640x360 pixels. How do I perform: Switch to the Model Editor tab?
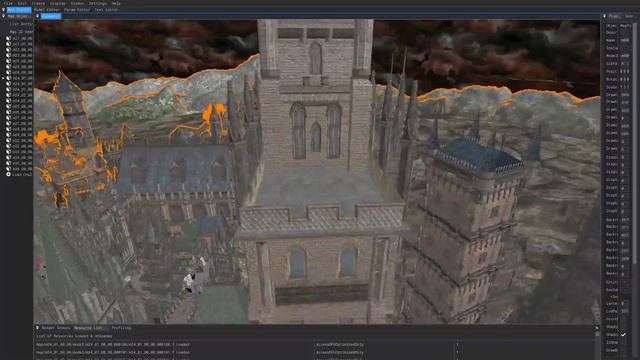click(x=47, y=10)
